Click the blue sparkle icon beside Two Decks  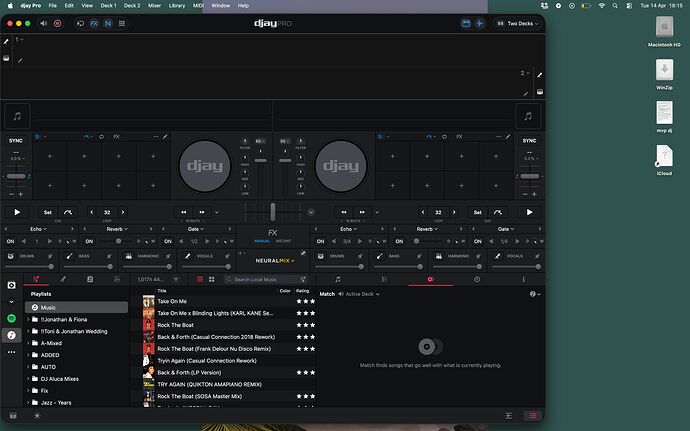[x=480, y=23]
